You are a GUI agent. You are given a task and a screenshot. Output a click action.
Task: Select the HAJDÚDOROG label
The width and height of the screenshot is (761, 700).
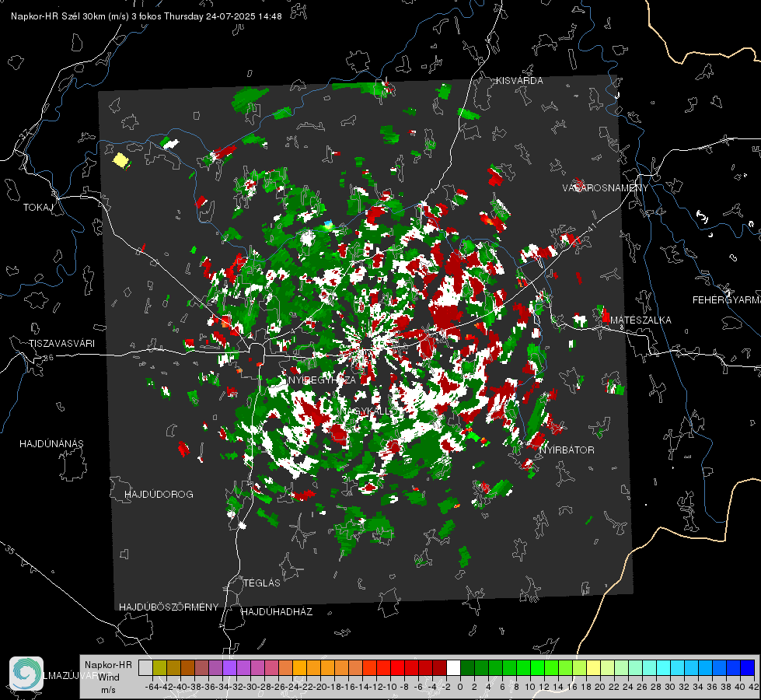[159, 494]
